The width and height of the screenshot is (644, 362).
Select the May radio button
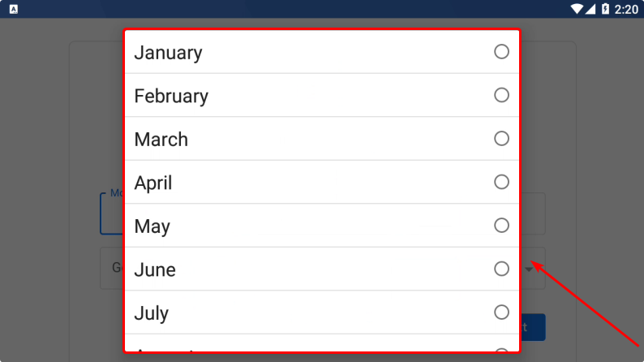point(501,225)
